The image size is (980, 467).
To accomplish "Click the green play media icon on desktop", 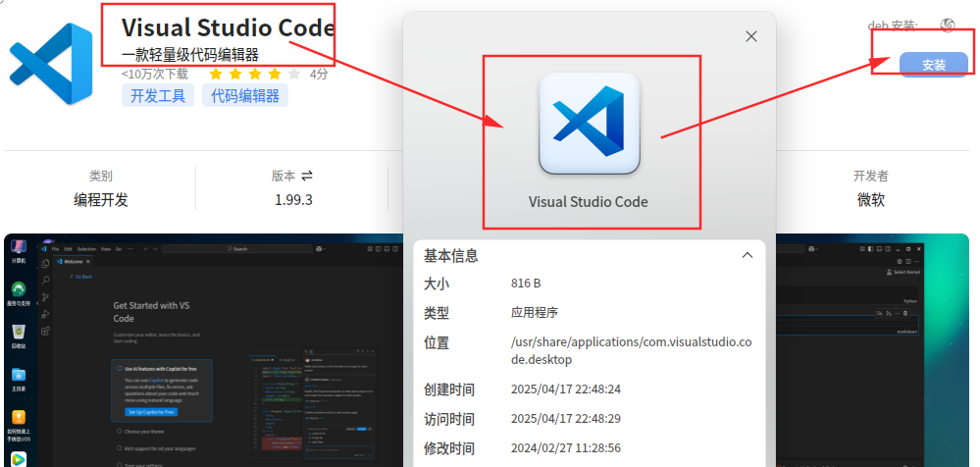I will pyautogui.click(x=18, y=459).
